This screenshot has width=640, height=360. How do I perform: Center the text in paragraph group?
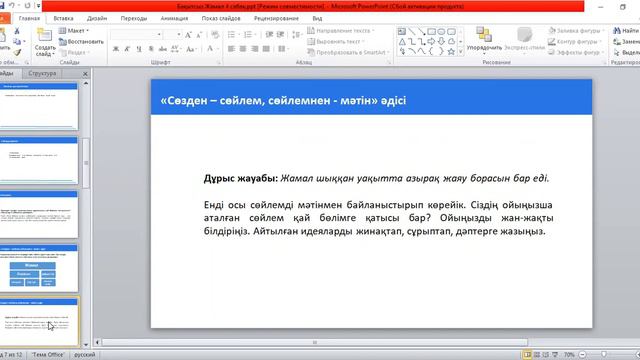tap(243, 49)
